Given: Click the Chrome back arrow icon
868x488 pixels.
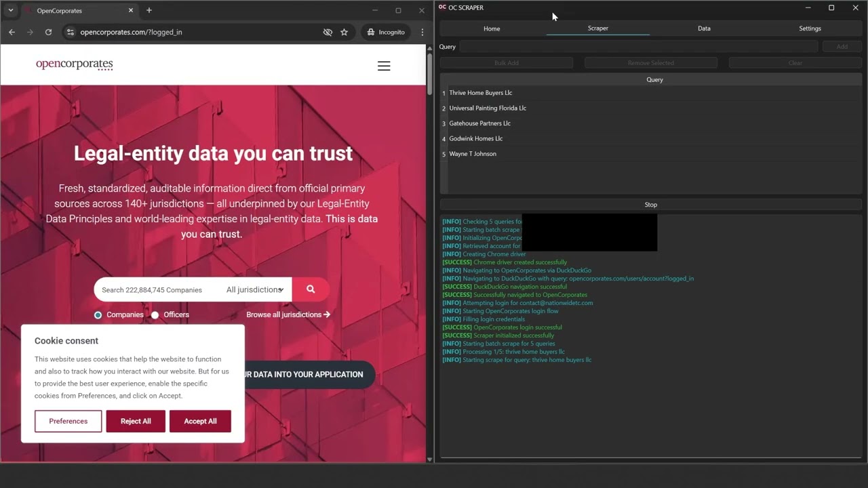Looking at the screenshot, I should [12, 32].
